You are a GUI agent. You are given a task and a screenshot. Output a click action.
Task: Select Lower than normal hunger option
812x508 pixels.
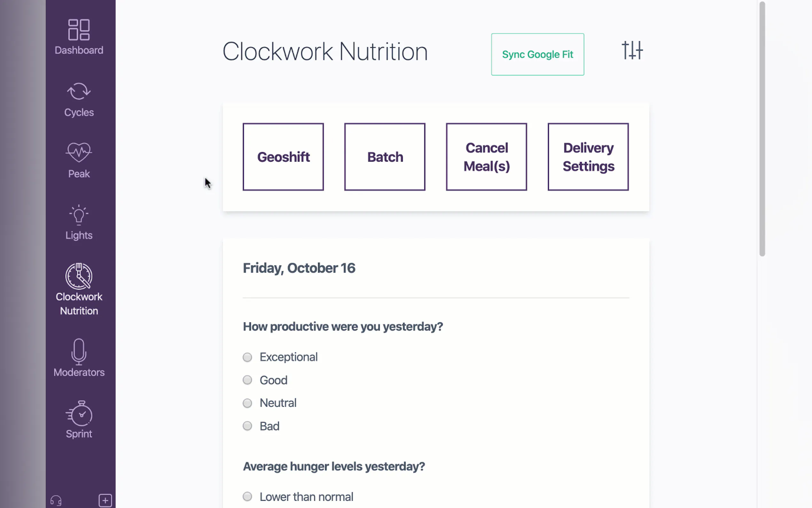point(247,496)
